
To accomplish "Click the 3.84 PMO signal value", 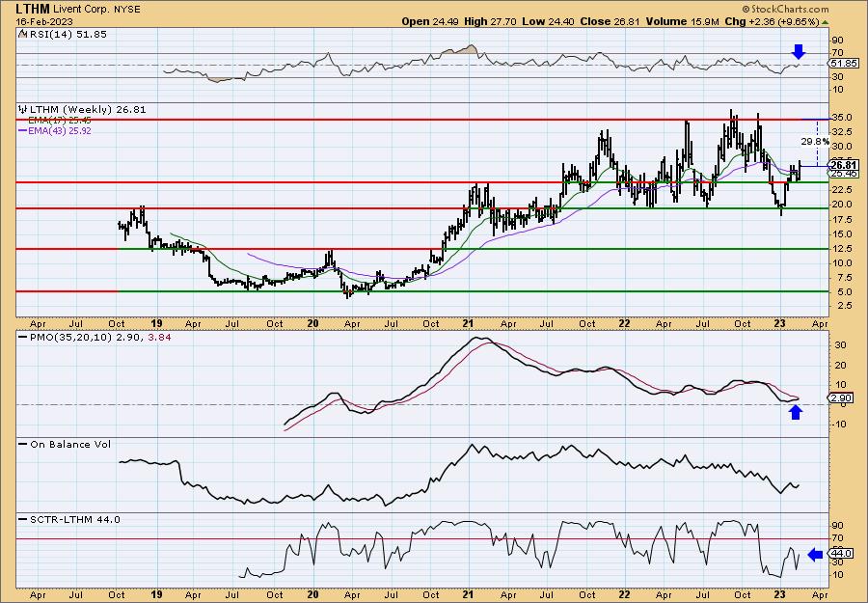I will 159,337.
